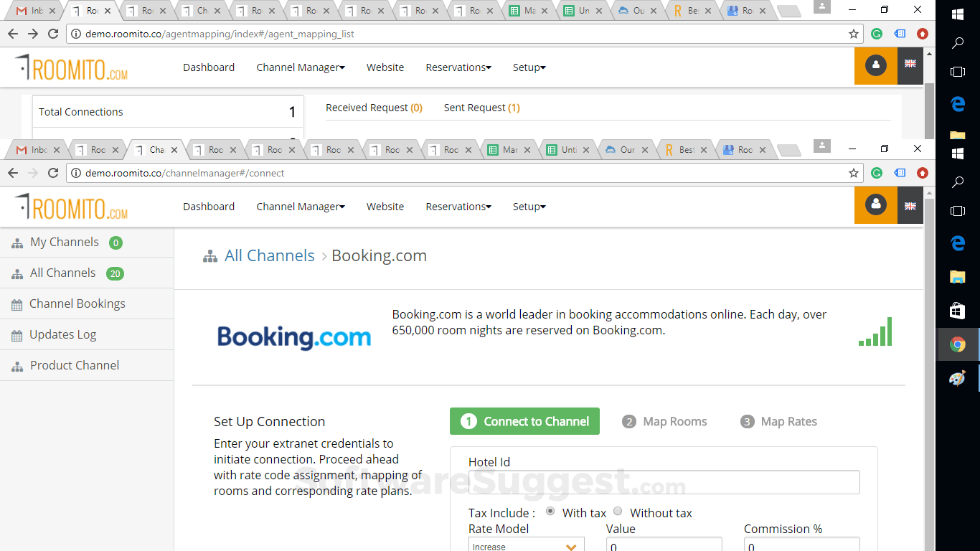Open Paint from the Windows taskbar

point(957,378)
